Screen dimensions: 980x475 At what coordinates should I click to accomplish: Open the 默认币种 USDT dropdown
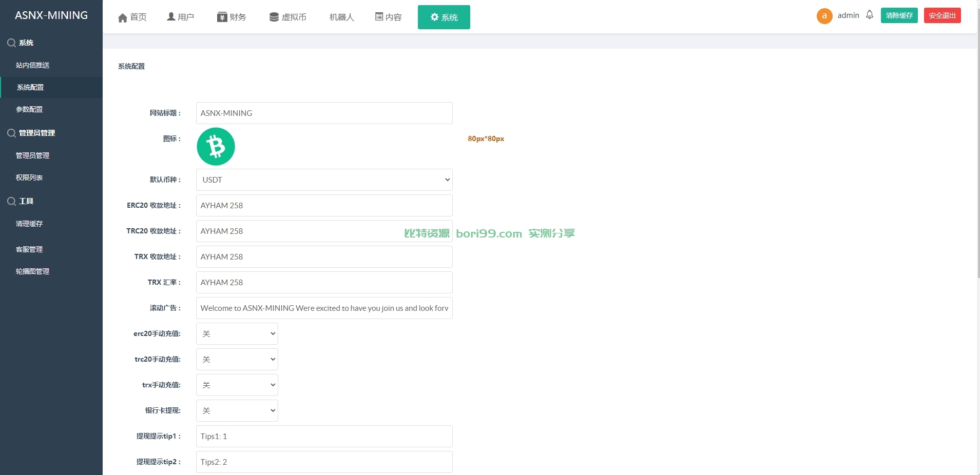[324, 180]
